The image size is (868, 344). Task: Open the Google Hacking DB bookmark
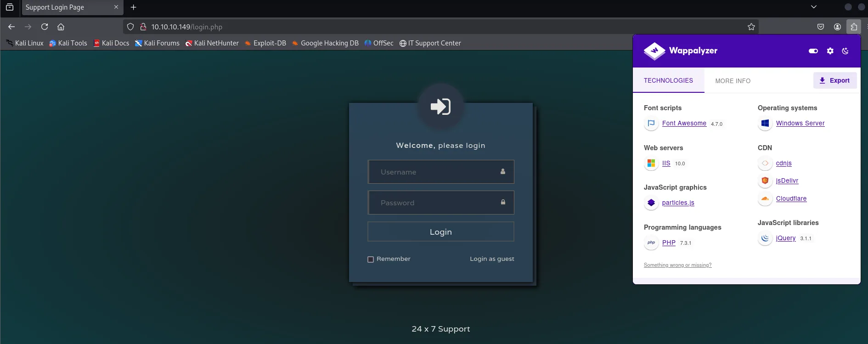(x=325, y=43)
